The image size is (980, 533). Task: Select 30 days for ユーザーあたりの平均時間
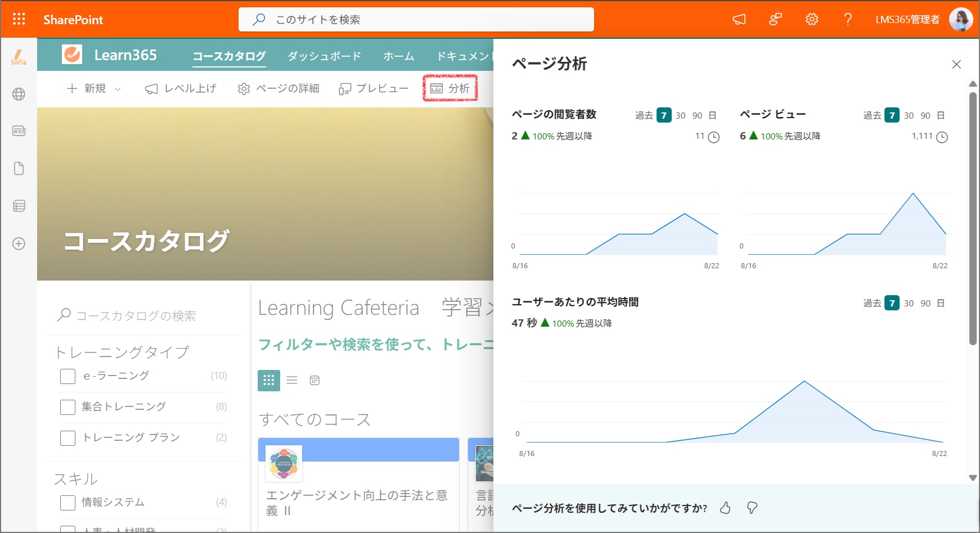click(909, 303)
